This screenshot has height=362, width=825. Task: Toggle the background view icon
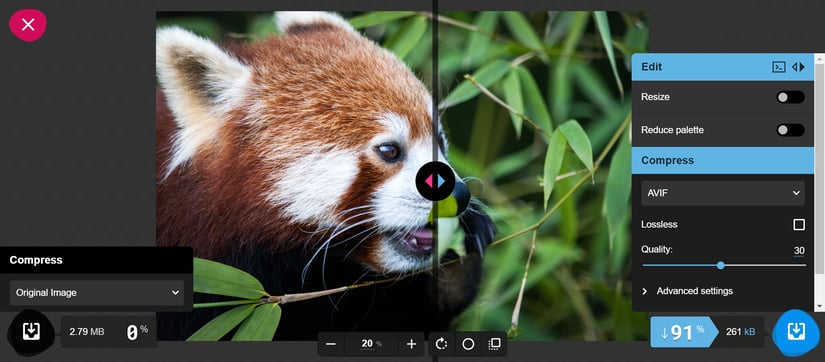(494, 344)
